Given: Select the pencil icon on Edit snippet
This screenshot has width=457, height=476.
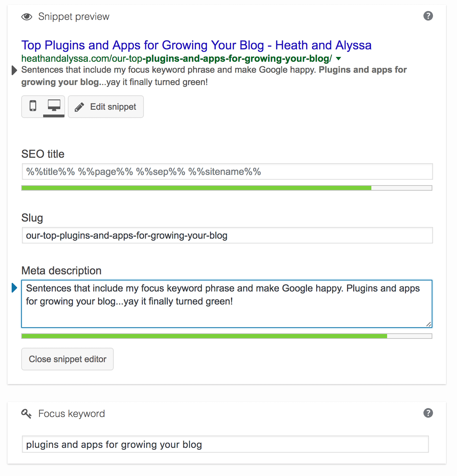Looking at the screenshot, I should tap(79, 106).
